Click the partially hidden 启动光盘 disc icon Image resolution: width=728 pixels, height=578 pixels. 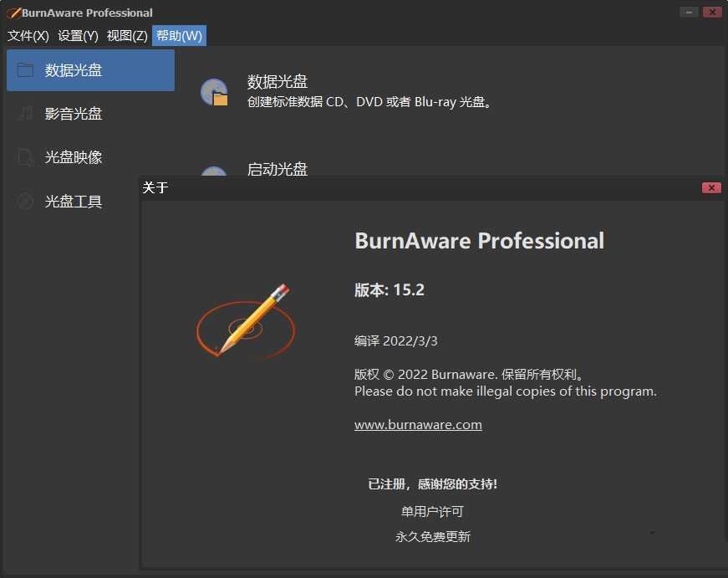(x=214, y=171)
